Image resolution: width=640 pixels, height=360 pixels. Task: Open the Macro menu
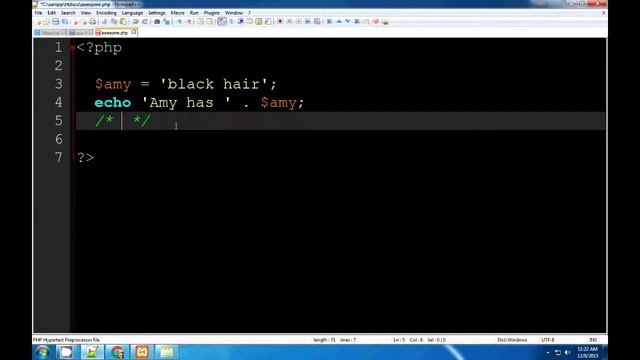pos(177,13)
